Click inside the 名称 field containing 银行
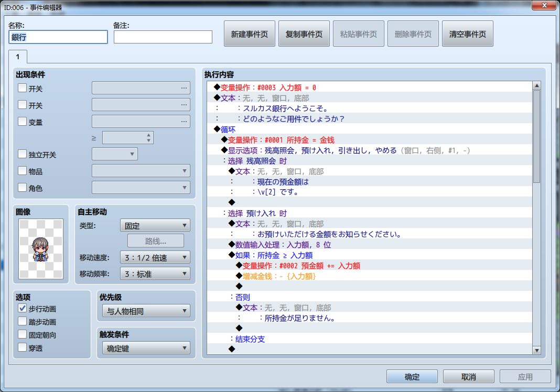This screenshot has height=392, width=560. 58,37
